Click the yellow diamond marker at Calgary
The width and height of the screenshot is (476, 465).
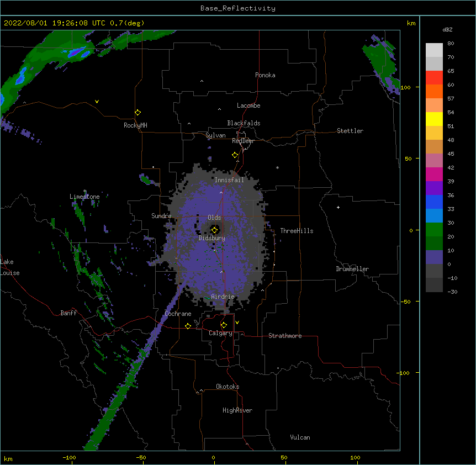[x=224, y=325]
